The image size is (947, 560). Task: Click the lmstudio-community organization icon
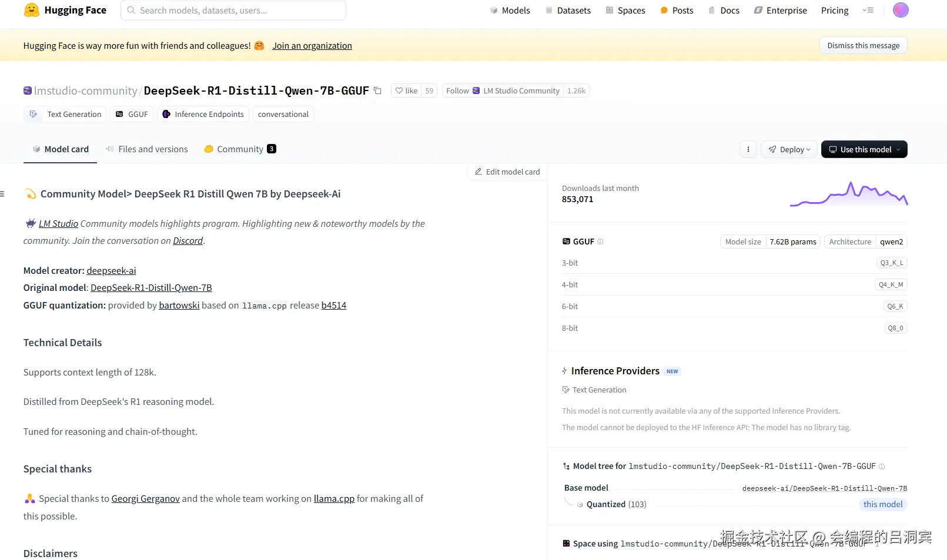pyautogui.click(x=28, y=90)
